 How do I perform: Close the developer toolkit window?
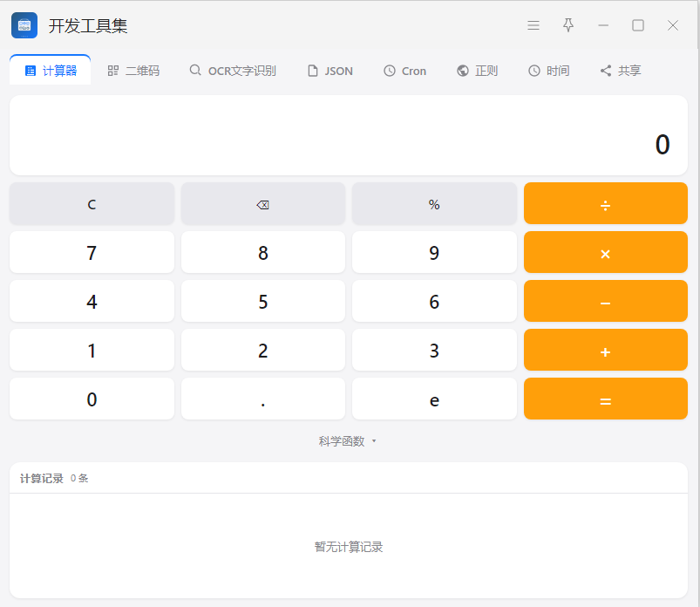tap(673, 25)
